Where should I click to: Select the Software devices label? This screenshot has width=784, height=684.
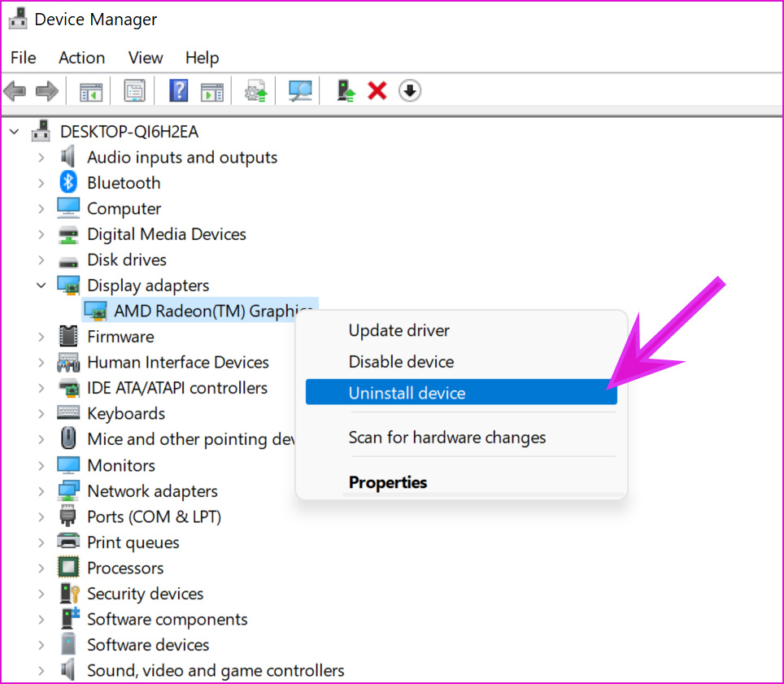coord(148,644)
